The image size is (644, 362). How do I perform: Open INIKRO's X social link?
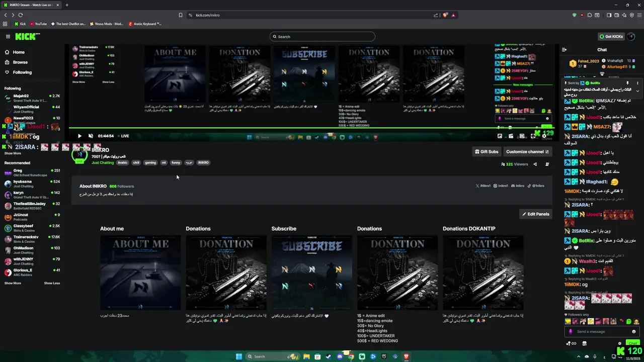tap(484, 186)
